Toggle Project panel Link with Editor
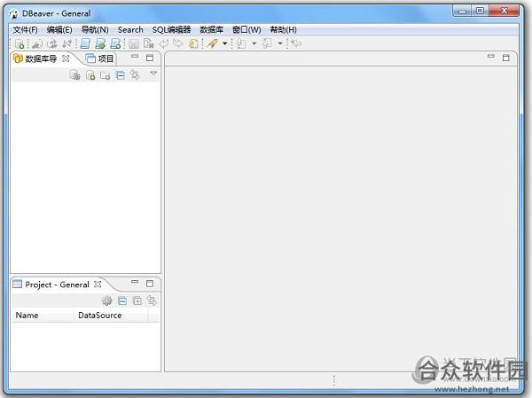Viewport: 532px width, 398px height. 152,300
